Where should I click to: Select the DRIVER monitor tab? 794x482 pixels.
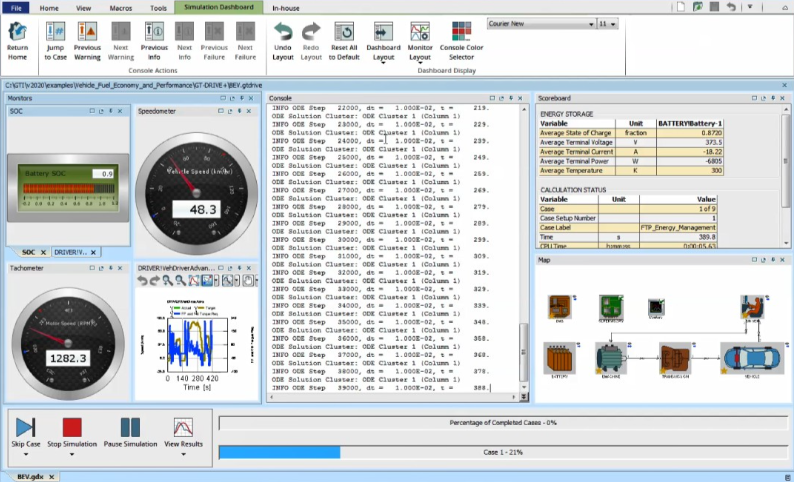click(x=70, y=252)
